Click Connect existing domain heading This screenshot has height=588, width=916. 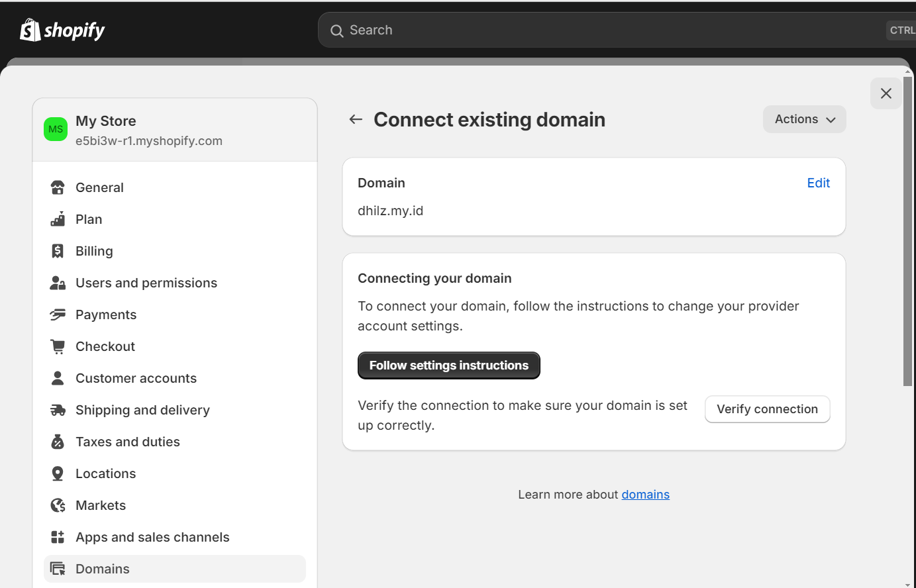pos(489,120)
